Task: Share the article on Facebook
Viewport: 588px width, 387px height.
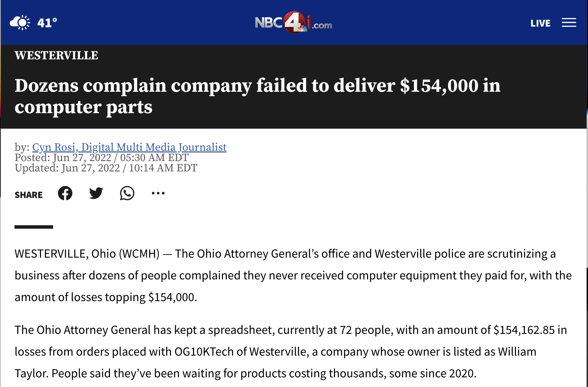Action: point(65,193)
